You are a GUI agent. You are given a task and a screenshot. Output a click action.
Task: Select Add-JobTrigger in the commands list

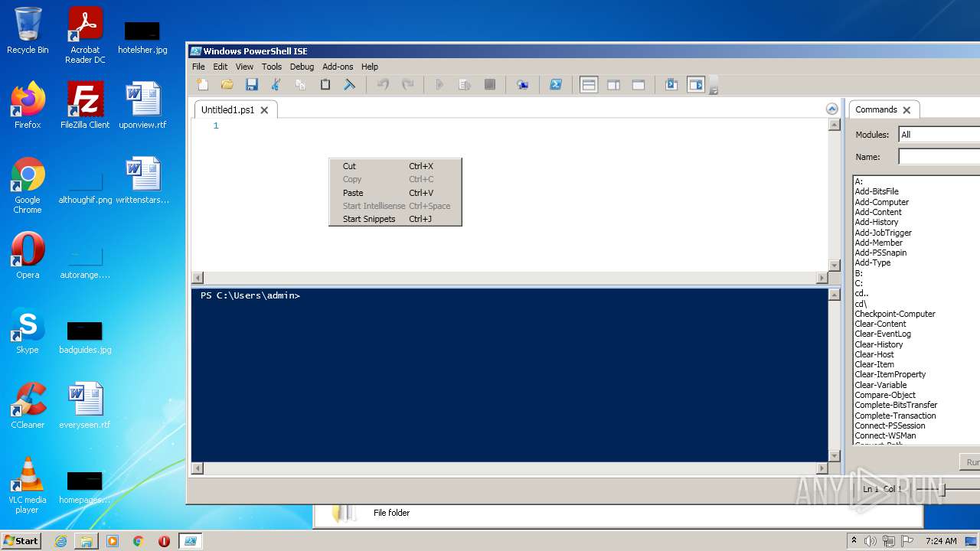click(x=884, y=233)
